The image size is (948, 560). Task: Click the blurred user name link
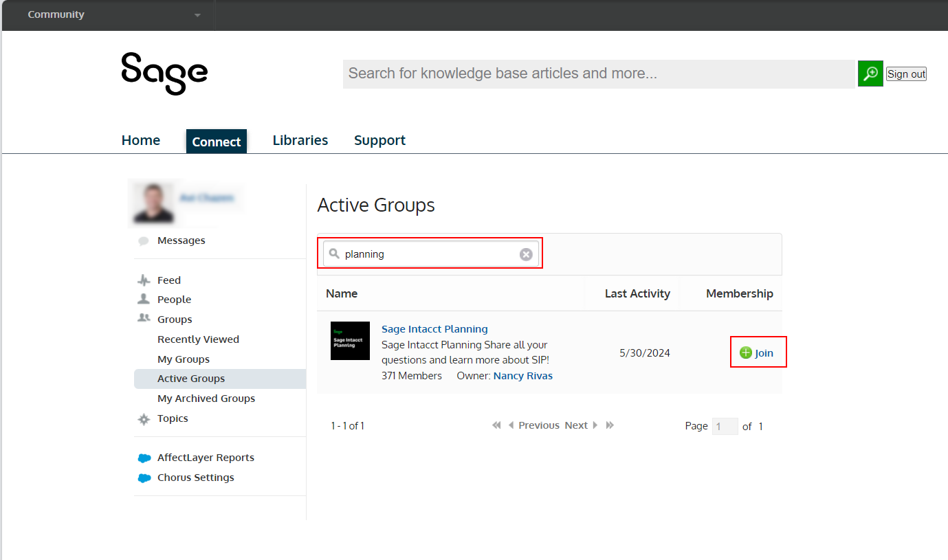(207, 198)
